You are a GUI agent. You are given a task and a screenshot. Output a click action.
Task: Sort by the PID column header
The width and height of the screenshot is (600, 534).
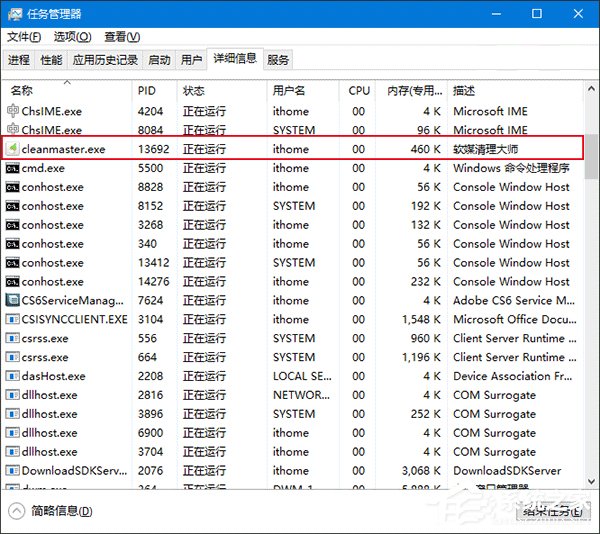pyautogui.click(x=155, y=90)
